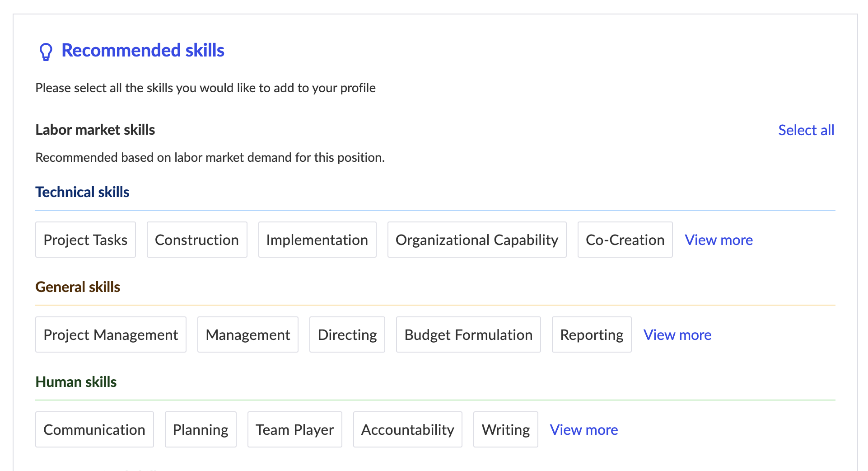Toggle the Management skill chip
This screenshot has height=471, width=868.
[247, 334]
